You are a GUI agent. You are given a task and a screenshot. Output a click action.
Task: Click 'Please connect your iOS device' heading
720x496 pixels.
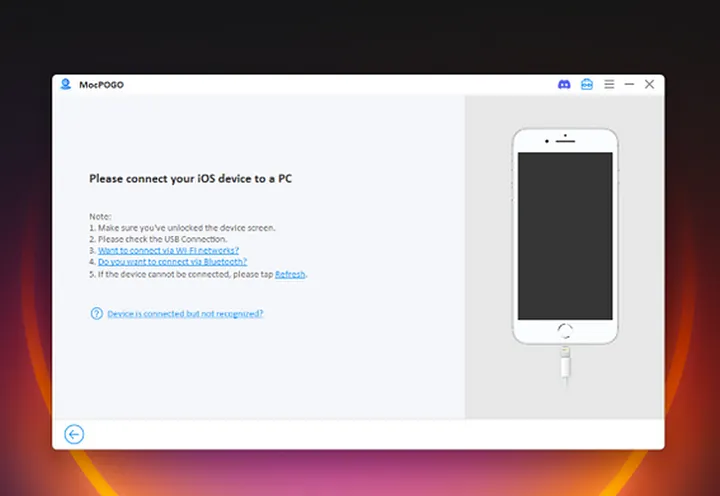(x=190, y=179)
